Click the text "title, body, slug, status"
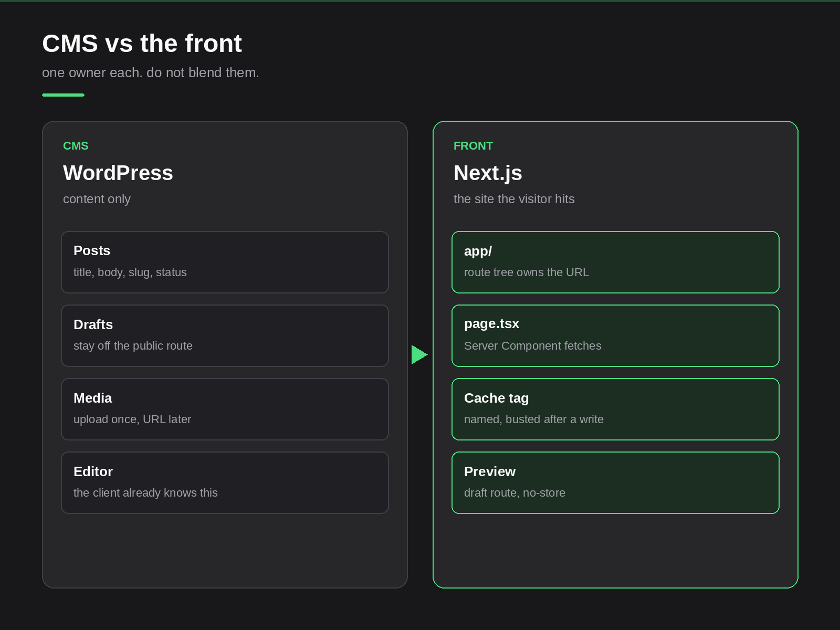The height and width of the screenshot is (630, 840). point(130,272)
